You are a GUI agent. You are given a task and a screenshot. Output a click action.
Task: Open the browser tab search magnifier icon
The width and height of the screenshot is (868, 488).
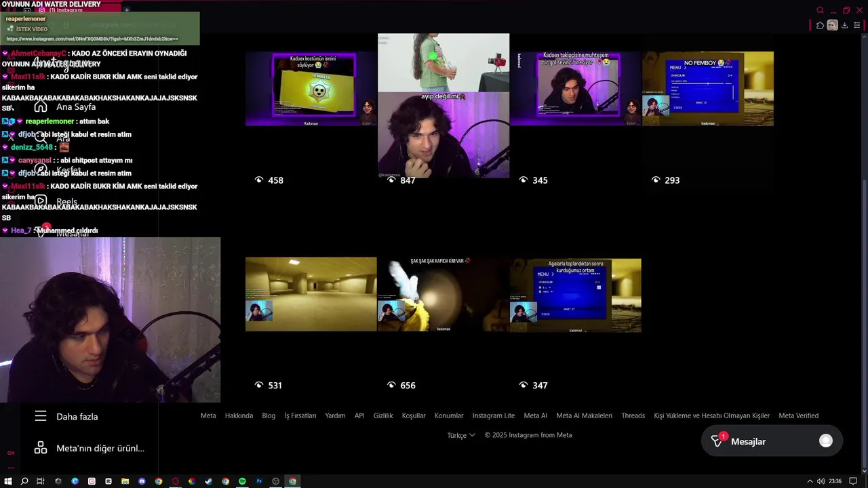tap(820, 10)
